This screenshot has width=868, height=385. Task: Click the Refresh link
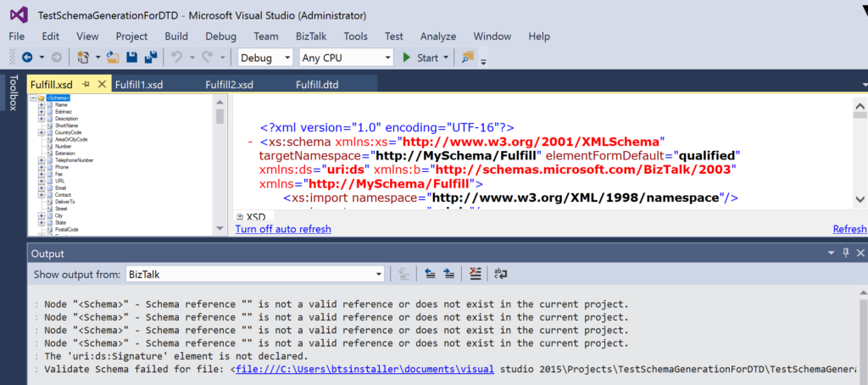coord(849,229)
